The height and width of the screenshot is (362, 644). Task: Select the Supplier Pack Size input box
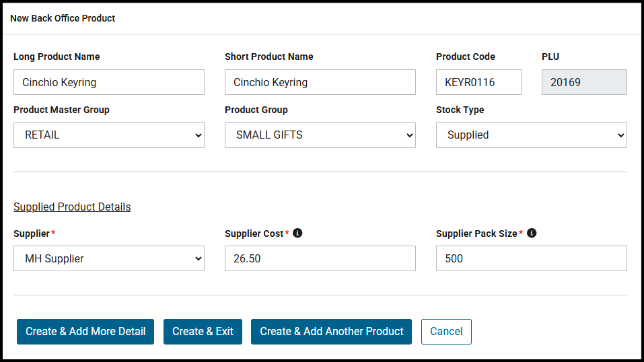(532, 258)
